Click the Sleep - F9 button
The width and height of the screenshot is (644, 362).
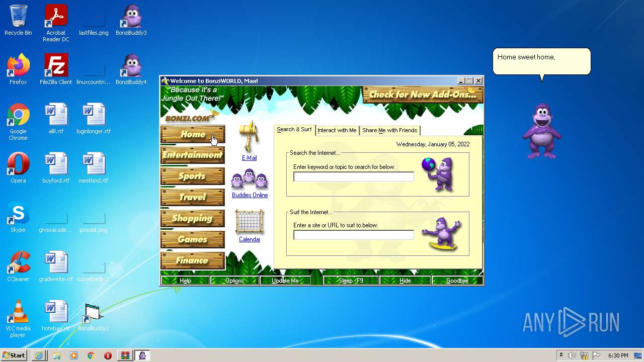point(351,281)
